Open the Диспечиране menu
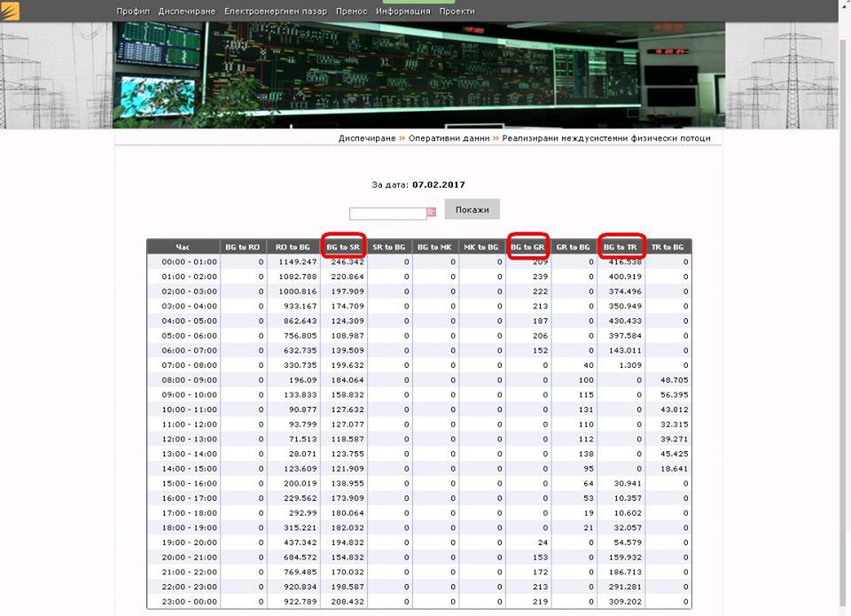 pos(188,12)
